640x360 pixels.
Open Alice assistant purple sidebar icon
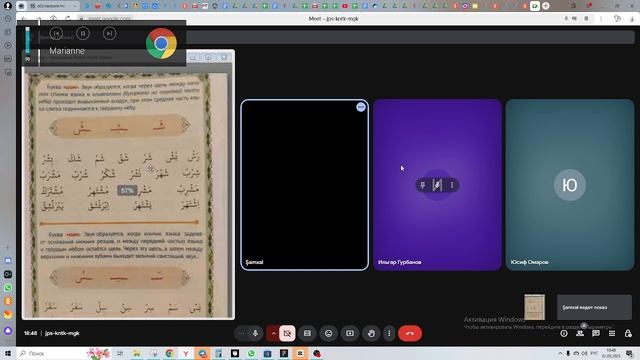[x=8, y=330]
